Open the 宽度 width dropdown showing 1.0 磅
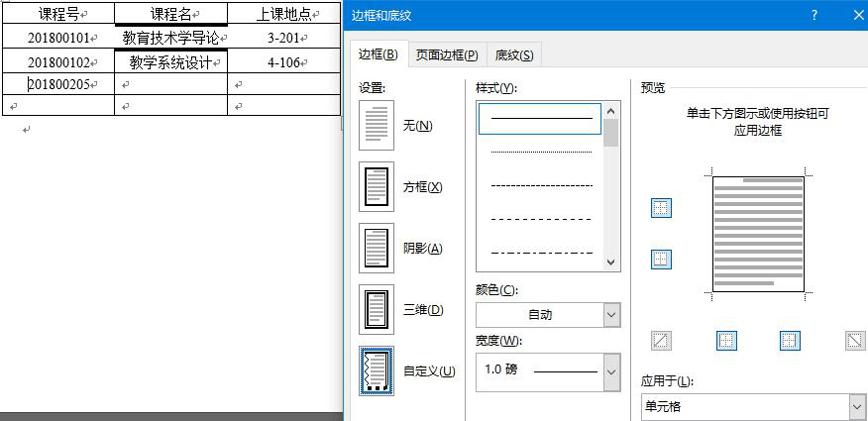 coord(548,372)
